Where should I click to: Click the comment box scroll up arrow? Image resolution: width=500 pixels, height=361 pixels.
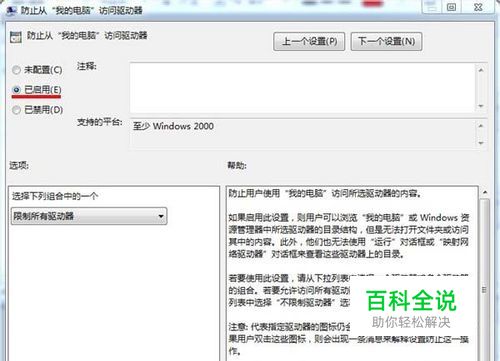481,70
